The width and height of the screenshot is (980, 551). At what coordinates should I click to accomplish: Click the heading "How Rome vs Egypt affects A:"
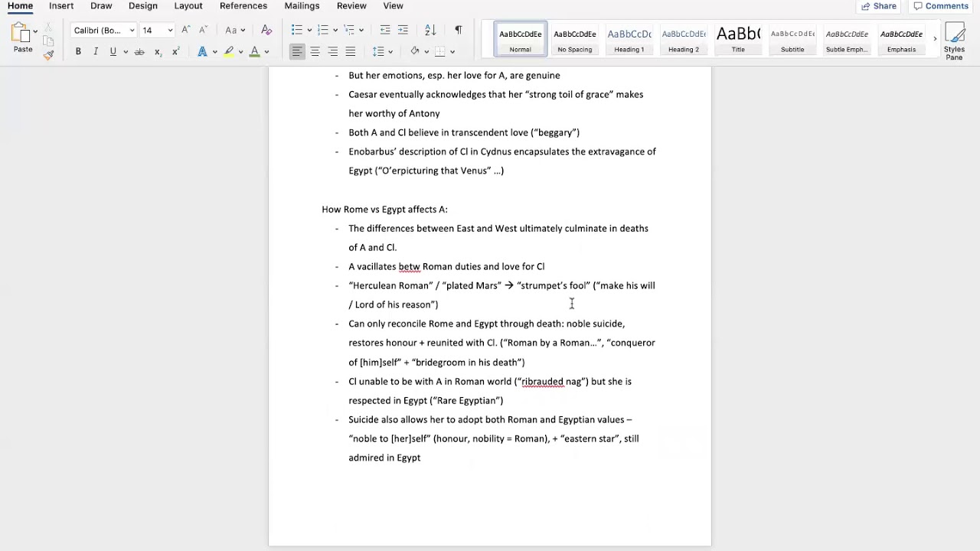coord(384,210)
